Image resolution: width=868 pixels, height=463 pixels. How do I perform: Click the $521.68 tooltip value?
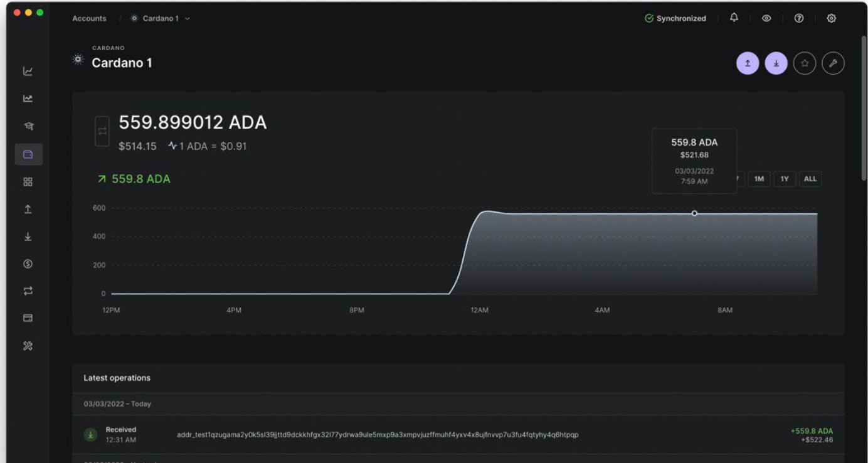point(694,155)
